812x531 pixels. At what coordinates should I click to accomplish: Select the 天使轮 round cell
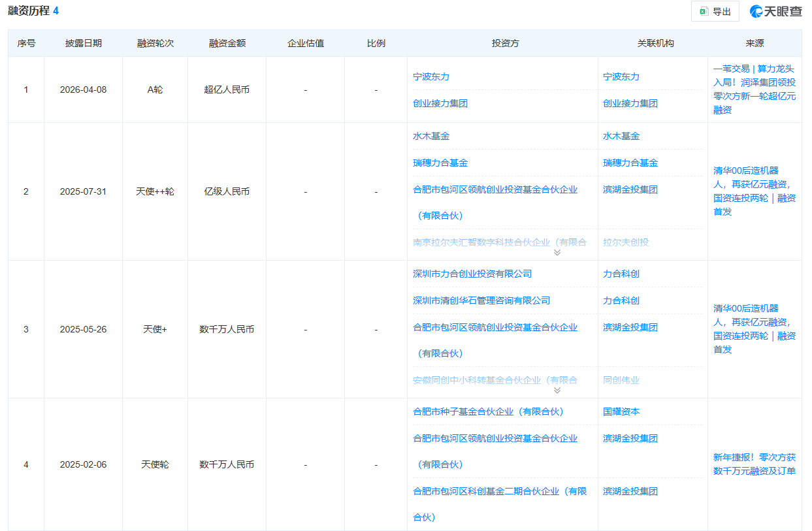155,464
